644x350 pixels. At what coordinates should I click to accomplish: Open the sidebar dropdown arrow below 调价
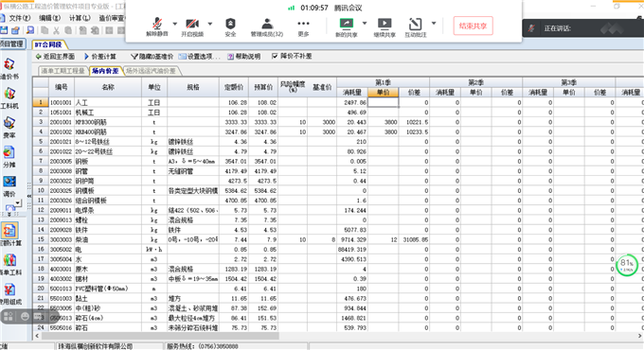pos(18,202)
